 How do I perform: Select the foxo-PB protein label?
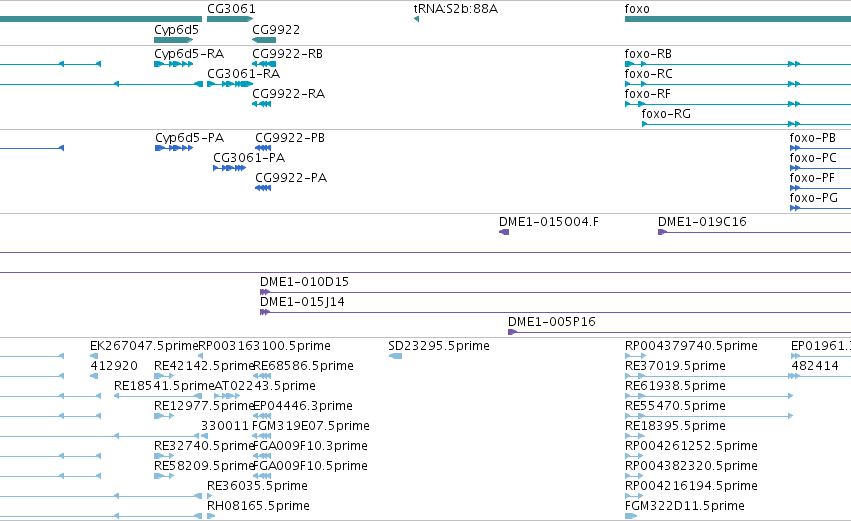812,138
